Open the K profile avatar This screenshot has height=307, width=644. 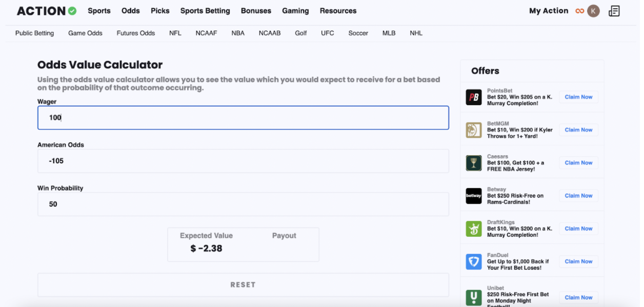(x=592, y=10)
